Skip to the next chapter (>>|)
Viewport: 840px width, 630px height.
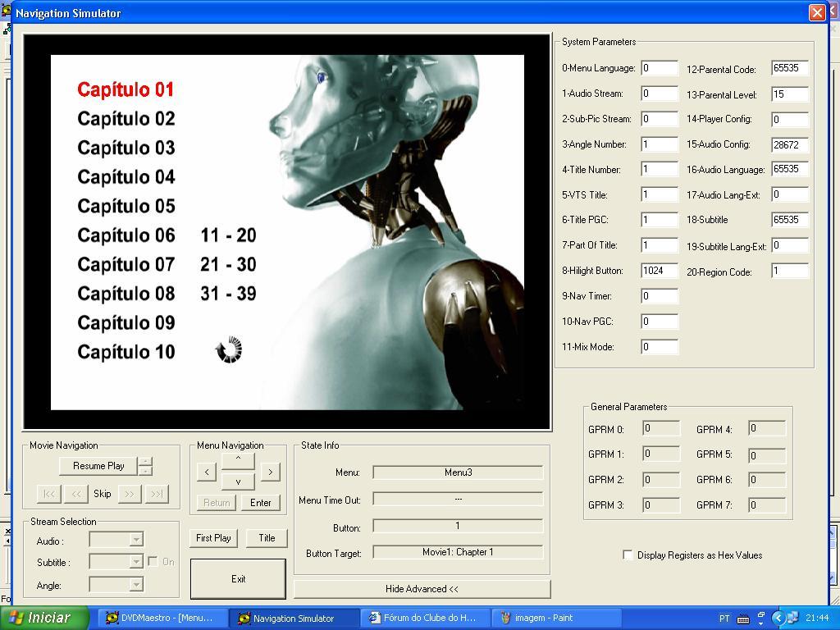coord(157,494)
